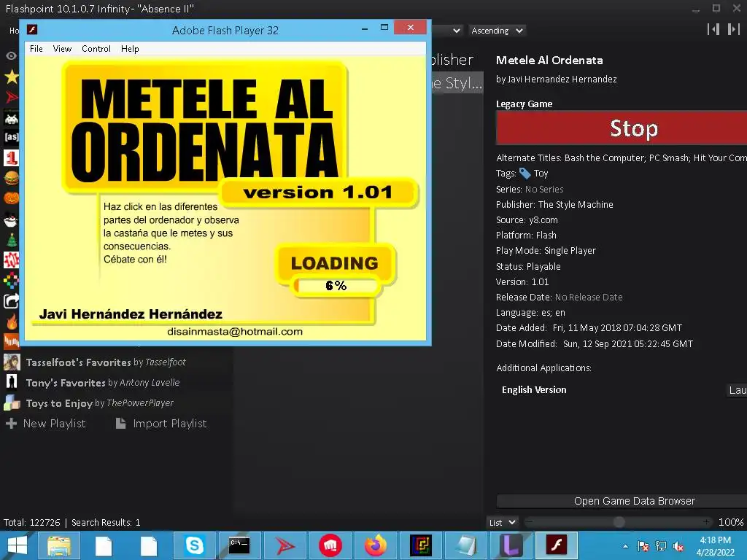Viewport: 747px width, 560px height.
Task: Open the Control menu in Flash Player
Action: pyautogui.click(x=96, y=49)
